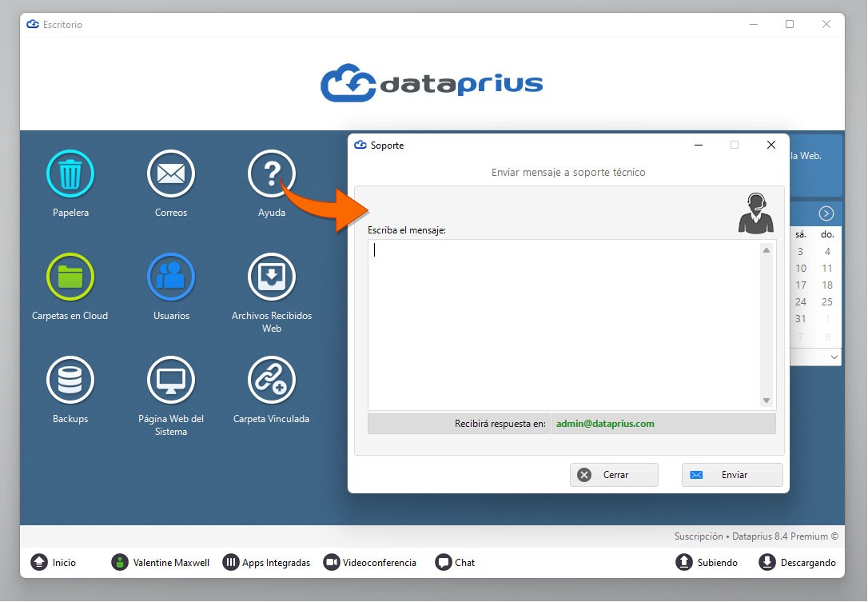Click the Dataprius logo banner
This screenshot has width=868, height=602.
coord(432,83)
